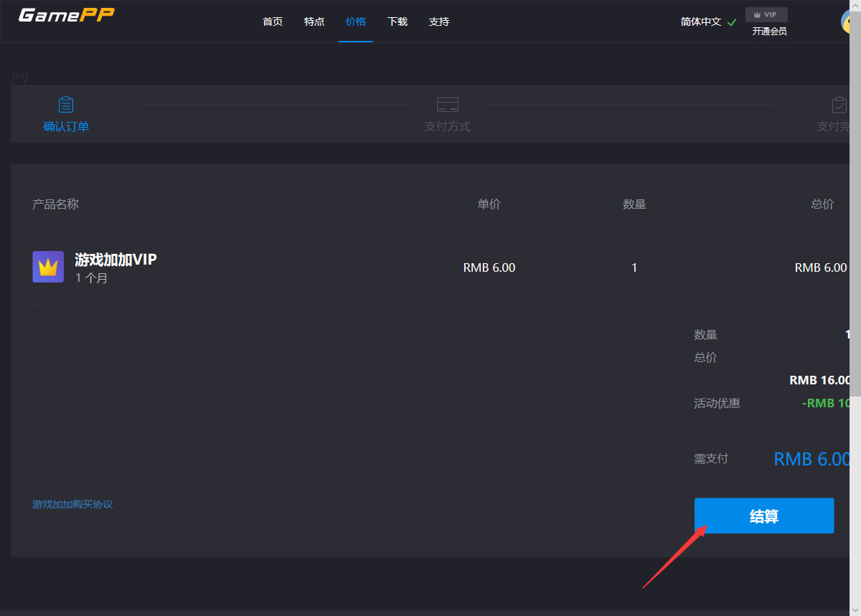This screenshot has width=861, height=616.
Task: Open the 游戏加加购买协议 agreement link
Action: tap(72, 504)
